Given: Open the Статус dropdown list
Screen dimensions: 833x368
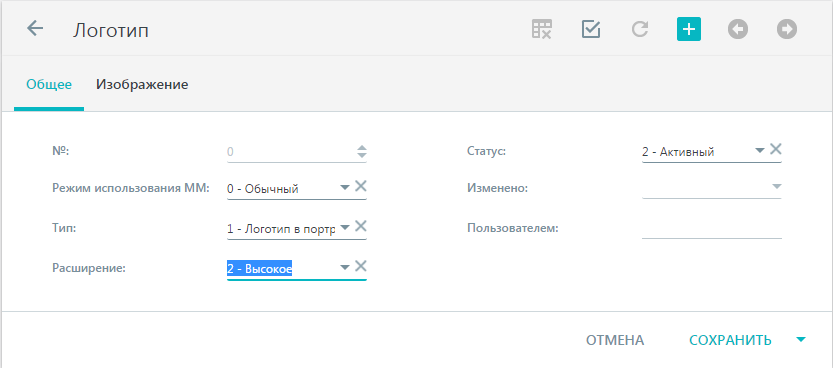Looking at the screenshot, I should (x=760, y=150).
